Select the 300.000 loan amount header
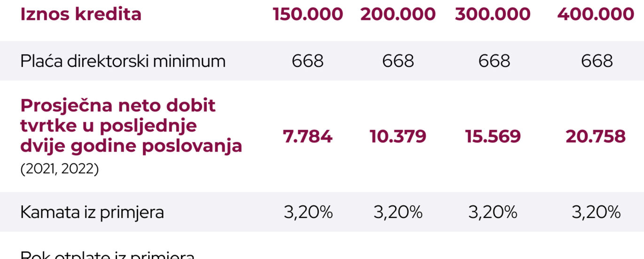The height and width of the screenshot is (259, 644). point(493,14)
